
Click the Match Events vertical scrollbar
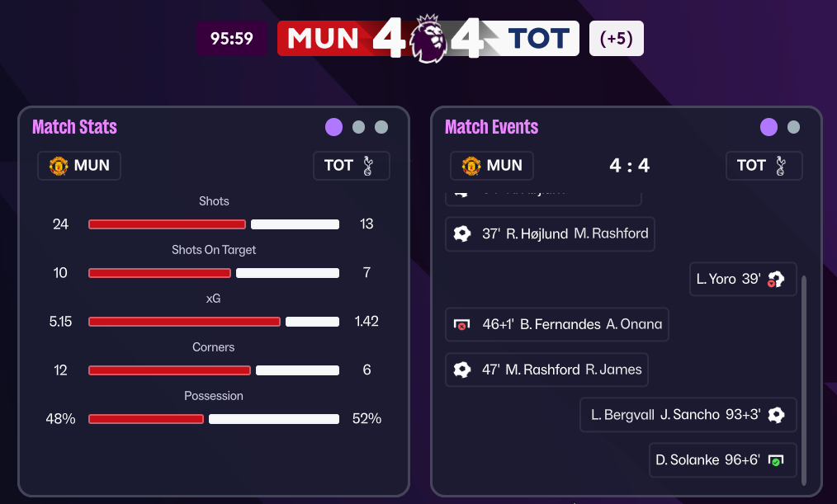pos(804,379)
